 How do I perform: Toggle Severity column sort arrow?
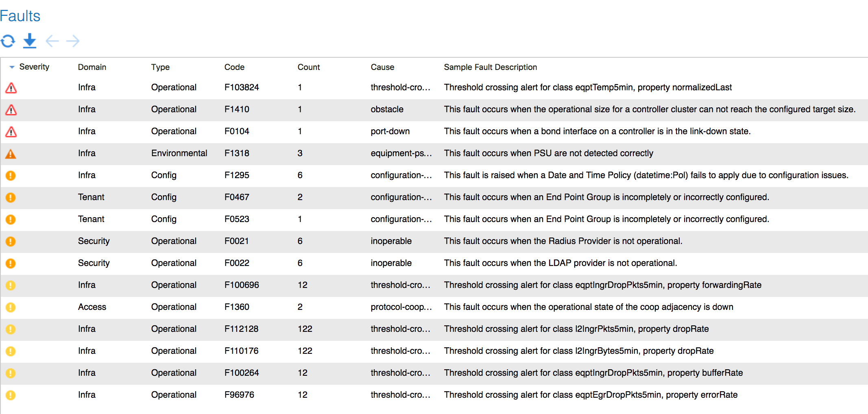point(12,67)
